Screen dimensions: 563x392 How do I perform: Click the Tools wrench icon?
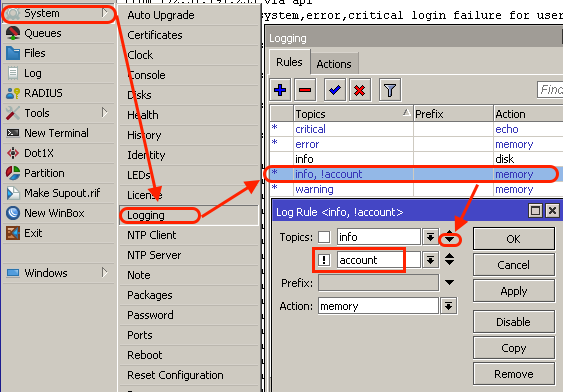coord(13,113)
